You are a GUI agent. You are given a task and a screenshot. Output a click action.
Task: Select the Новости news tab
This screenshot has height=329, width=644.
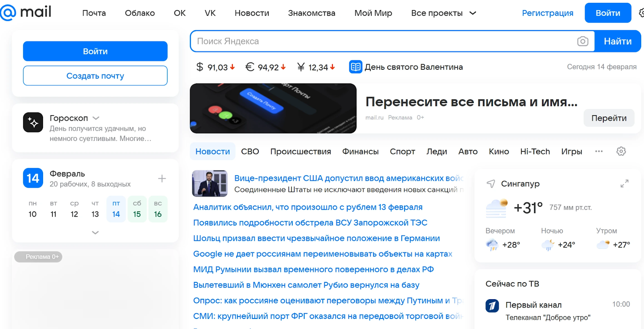(x=213, y=151)
